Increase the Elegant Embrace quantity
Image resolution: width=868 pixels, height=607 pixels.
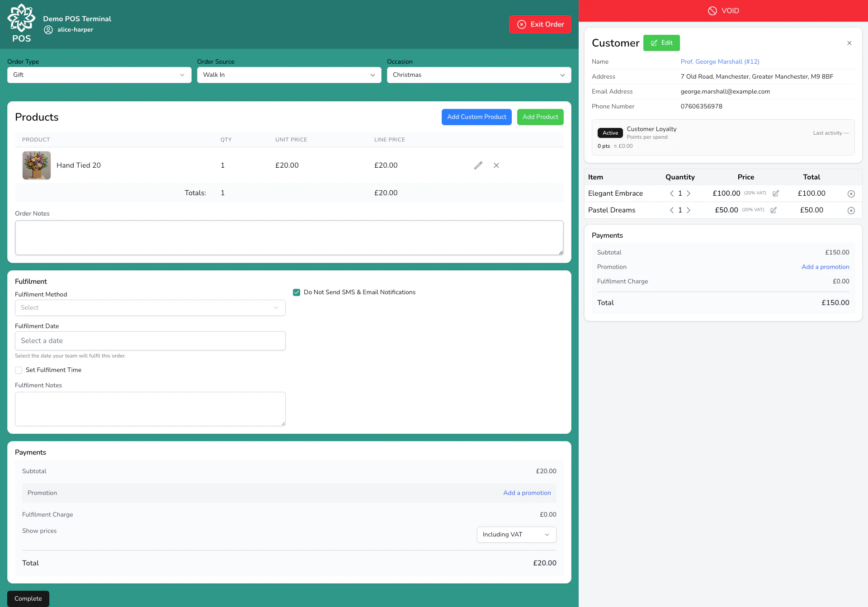689,193
